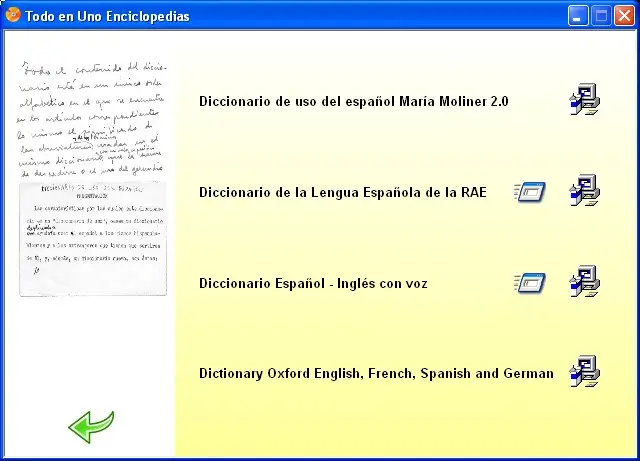Click install icon for RAE dictionary

point(584,190)
